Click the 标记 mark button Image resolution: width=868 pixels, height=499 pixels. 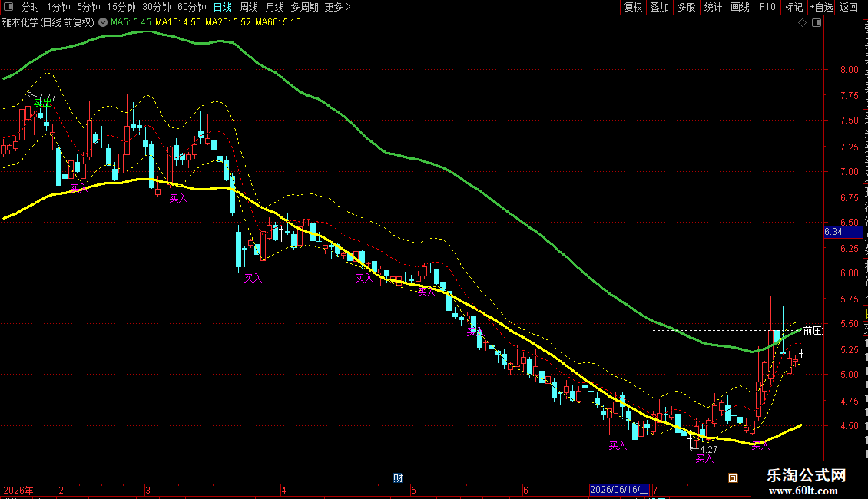click(x=793, y=7)
